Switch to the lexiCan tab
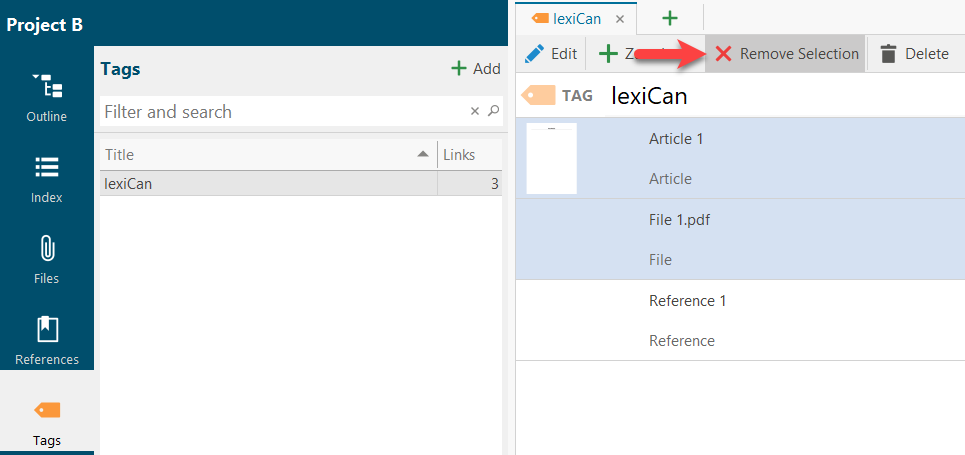The image size is (965, 455). click(x=567, y=18)
